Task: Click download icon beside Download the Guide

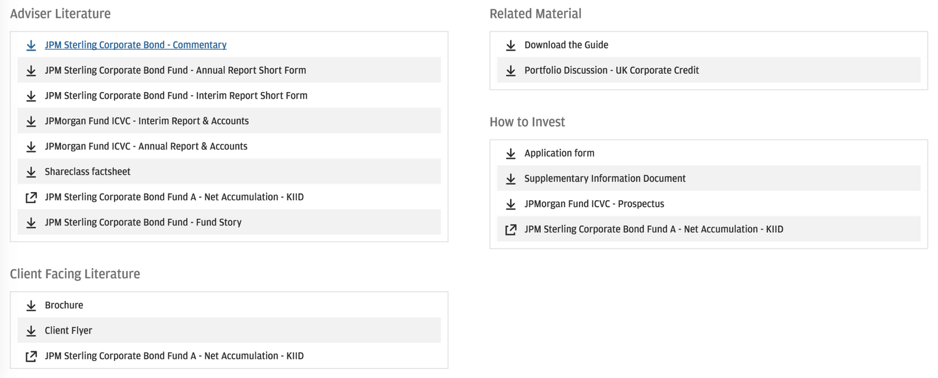Action: point(511,45)
